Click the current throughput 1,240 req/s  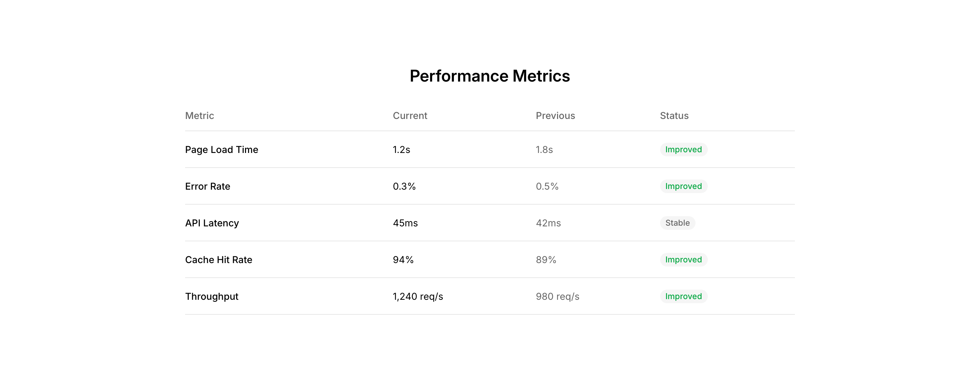[x=418, y=296]
